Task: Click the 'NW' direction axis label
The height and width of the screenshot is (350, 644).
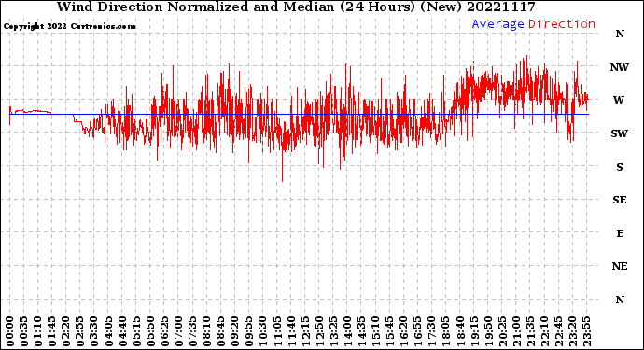Action: pyautogui.click(x=620, y=67)
